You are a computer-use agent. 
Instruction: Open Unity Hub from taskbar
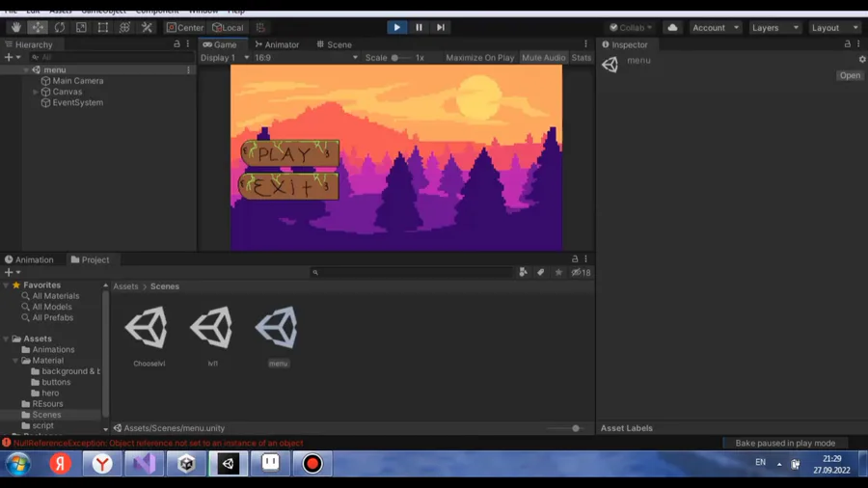coord(186,464)
